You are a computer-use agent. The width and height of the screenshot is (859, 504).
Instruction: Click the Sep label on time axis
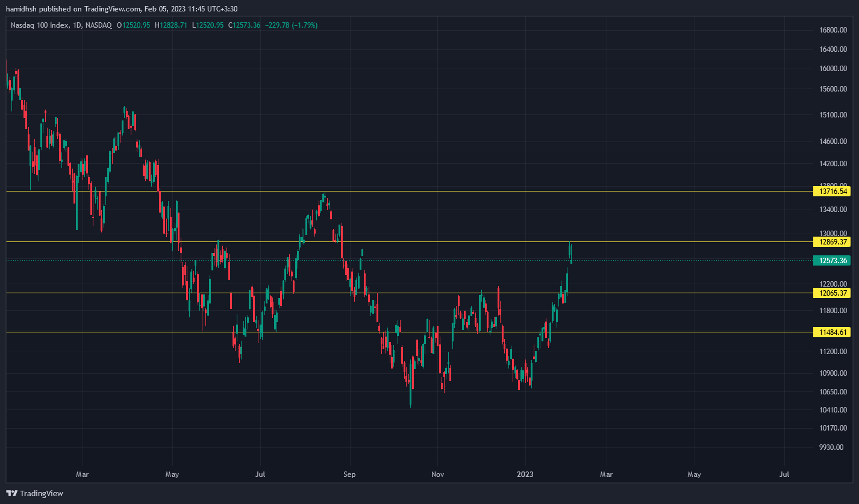click(349, 474)
